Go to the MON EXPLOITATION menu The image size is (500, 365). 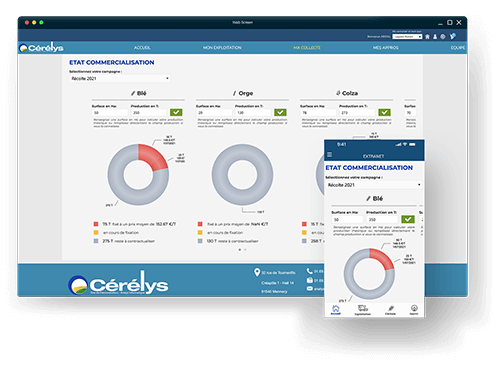pyautogui.click(x=222, y=48)
